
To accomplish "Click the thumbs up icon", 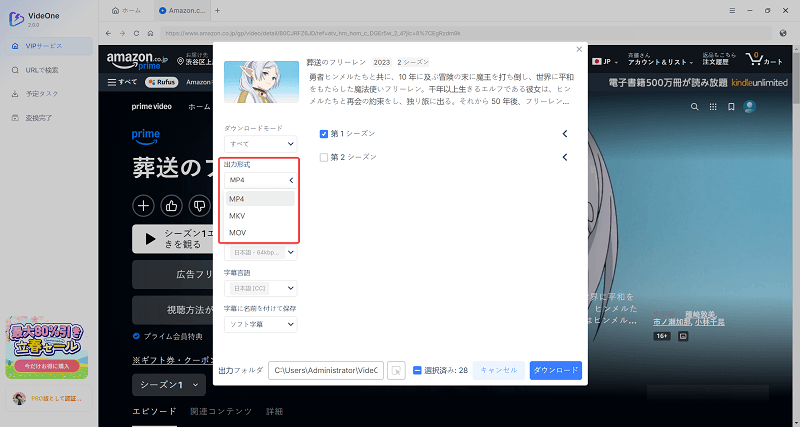I will [171, 206].
